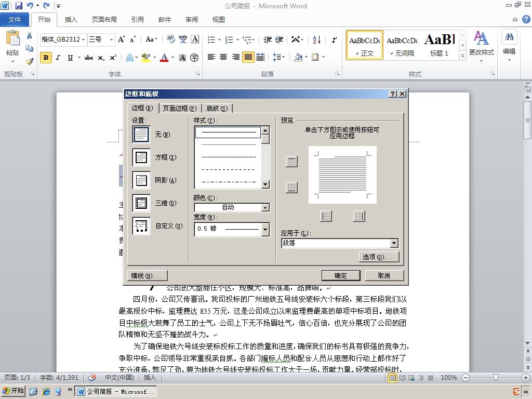This screenshot has height=399, width=532.
Task: Click the 选项 options button
Action: 379,257
